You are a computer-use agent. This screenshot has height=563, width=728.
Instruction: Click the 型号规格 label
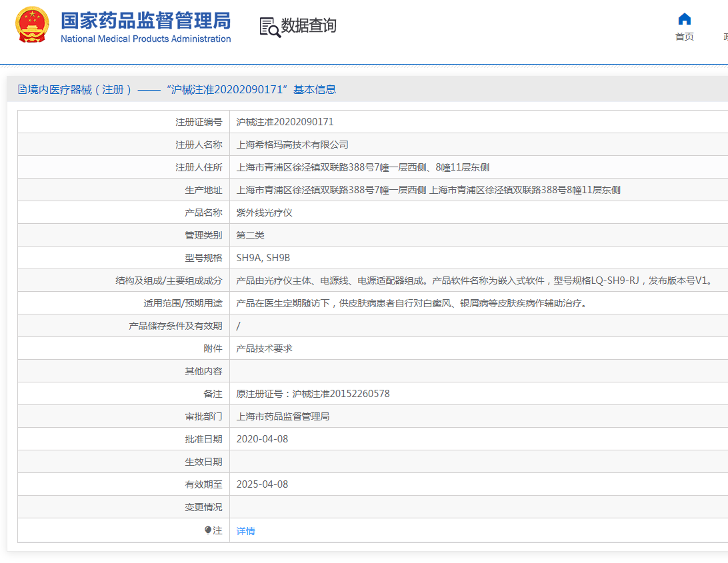[203, 258]
